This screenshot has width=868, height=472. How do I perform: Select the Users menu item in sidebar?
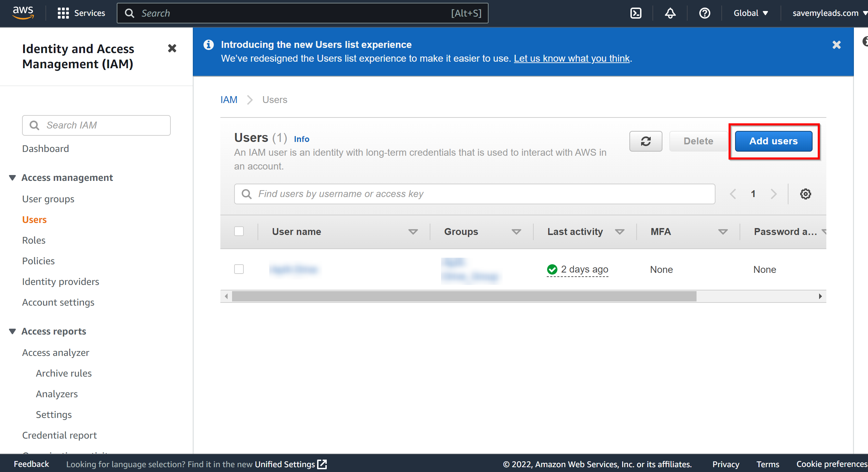coord(34,219)
